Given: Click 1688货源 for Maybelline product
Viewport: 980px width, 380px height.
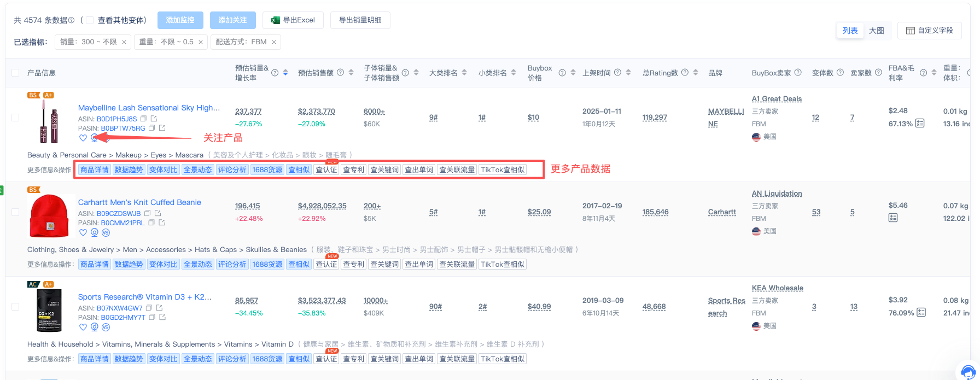Looking at the screenshot, I should click(x=267, y=169).
